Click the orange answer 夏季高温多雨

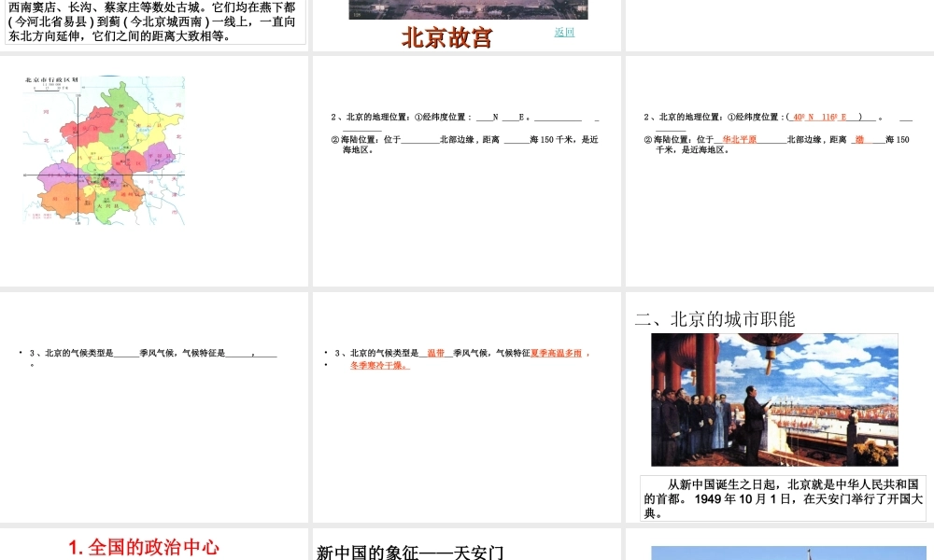(557, 353)
